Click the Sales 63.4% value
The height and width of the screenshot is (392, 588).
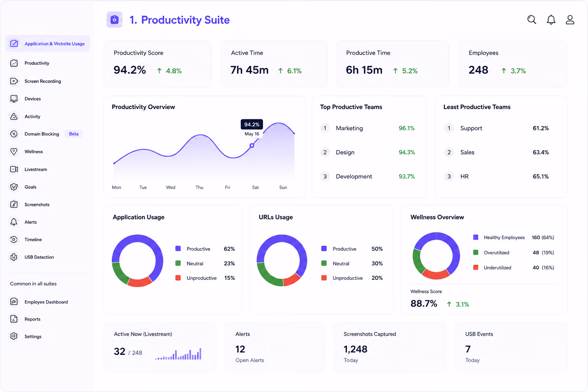coord(541,152)
